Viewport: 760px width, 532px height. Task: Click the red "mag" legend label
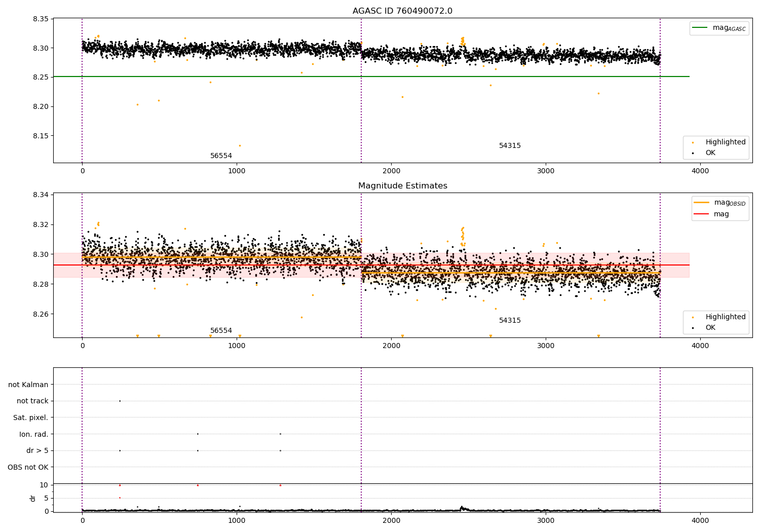[x=721, y=214]
